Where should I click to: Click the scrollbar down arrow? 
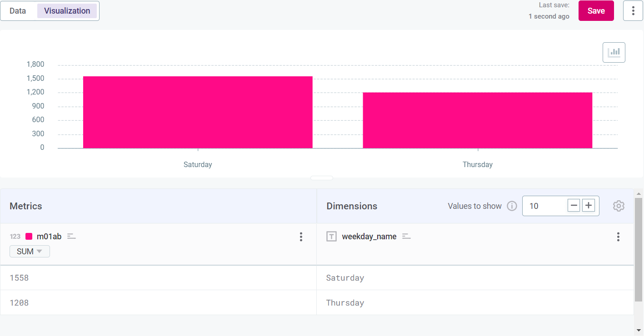coord(639,330)
